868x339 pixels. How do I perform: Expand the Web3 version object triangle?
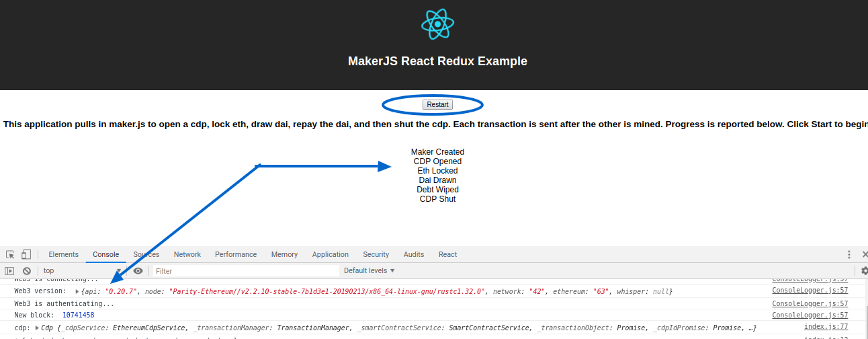pyautogui.click(x=77, y=291)
